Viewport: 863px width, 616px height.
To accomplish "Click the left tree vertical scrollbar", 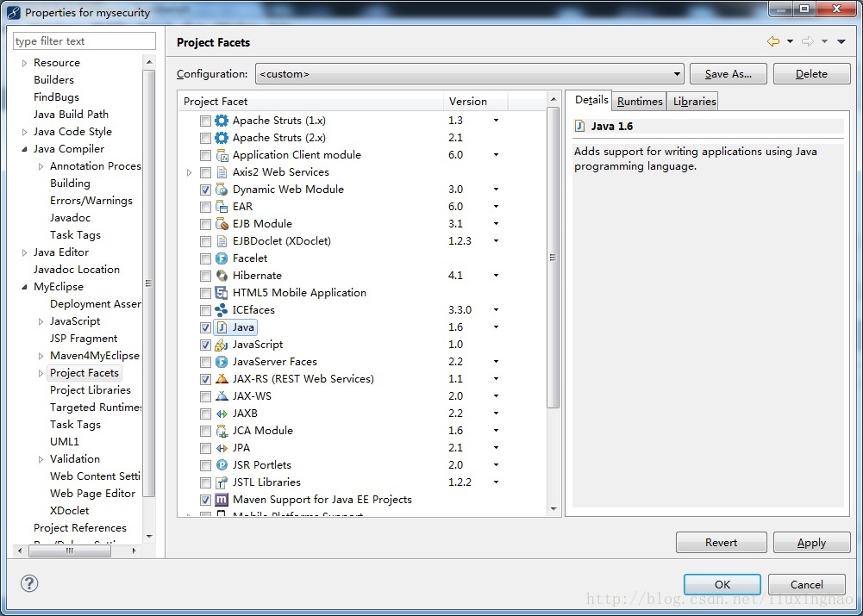I will click(148, 283).
